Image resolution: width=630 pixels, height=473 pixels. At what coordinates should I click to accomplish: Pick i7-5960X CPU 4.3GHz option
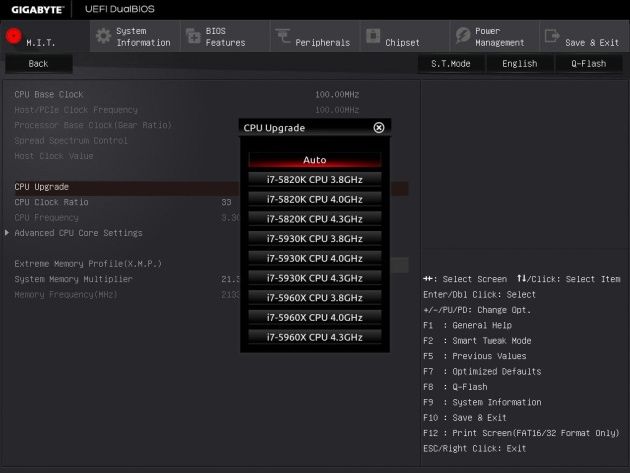click(x=315, y=337)
